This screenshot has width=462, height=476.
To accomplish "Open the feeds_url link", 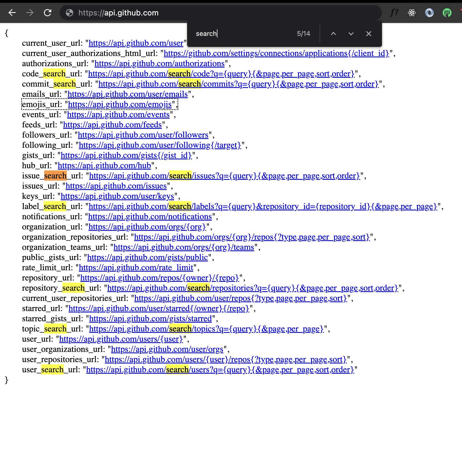I will coord(113,125).
